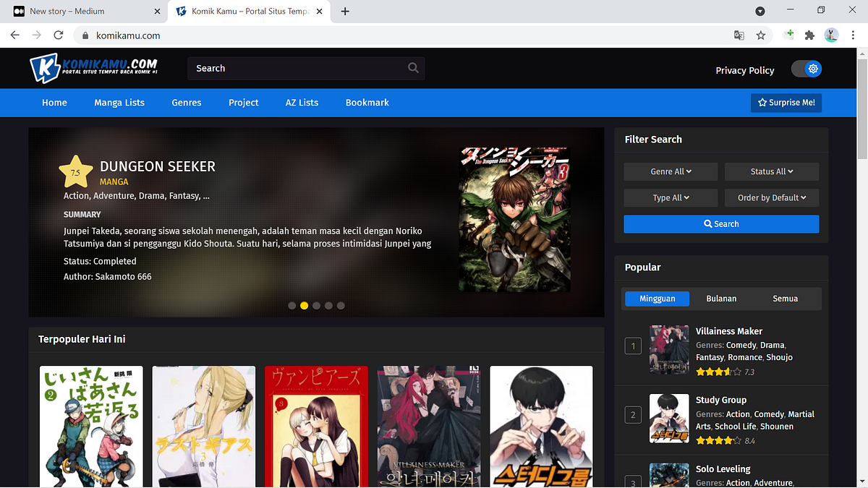Open a new tab with plus icon
Viewport: 868px width, 488px height.
(x=345, y=11)
